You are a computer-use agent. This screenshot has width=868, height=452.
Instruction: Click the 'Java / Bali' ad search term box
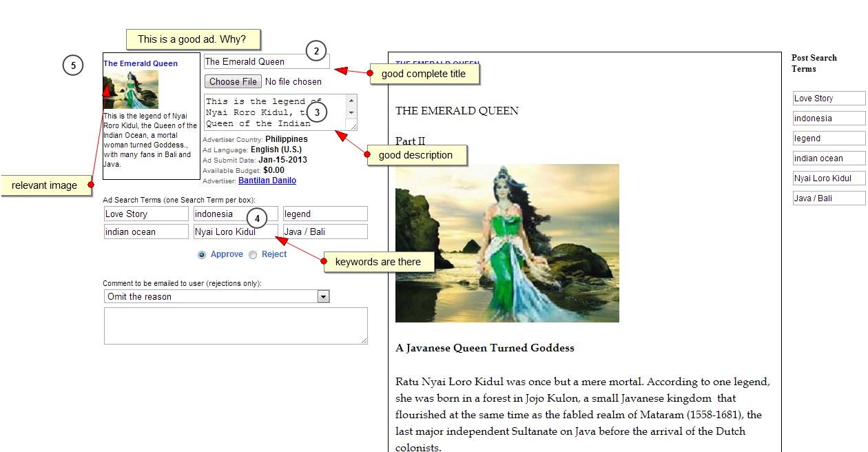[324, 232]
